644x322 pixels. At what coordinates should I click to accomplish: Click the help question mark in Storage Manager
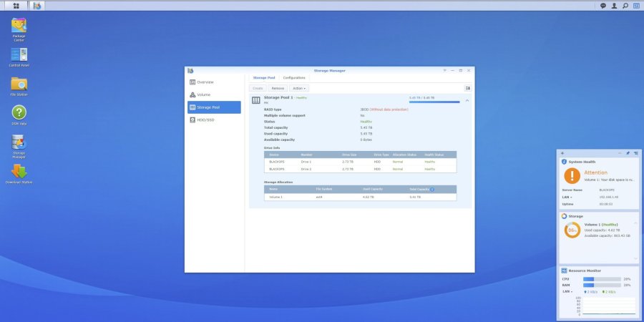click(444, 71)
